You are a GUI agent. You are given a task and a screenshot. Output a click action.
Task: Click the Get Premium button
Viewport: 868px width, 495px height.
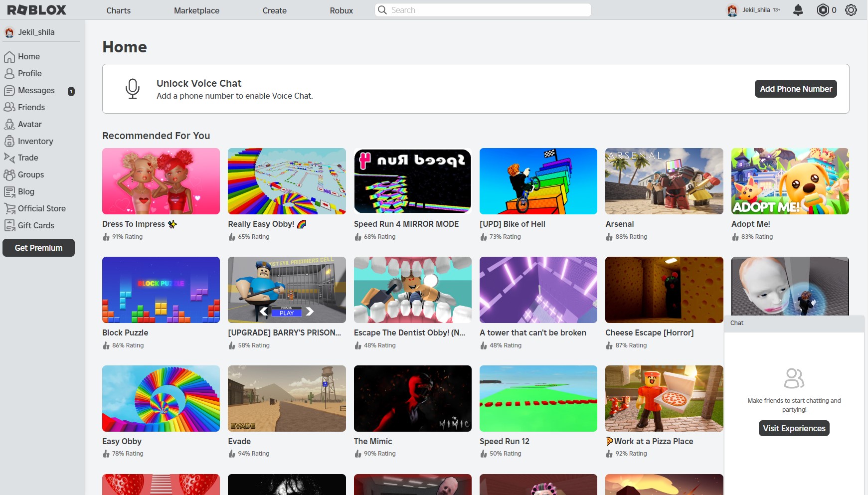38,248
